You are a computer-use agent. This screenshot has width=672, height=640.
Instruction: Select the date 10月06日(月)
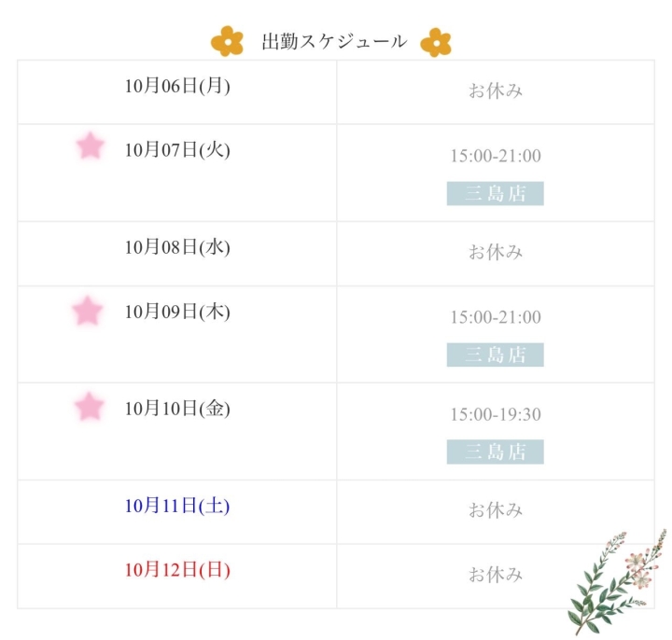[x=177, y=87]
